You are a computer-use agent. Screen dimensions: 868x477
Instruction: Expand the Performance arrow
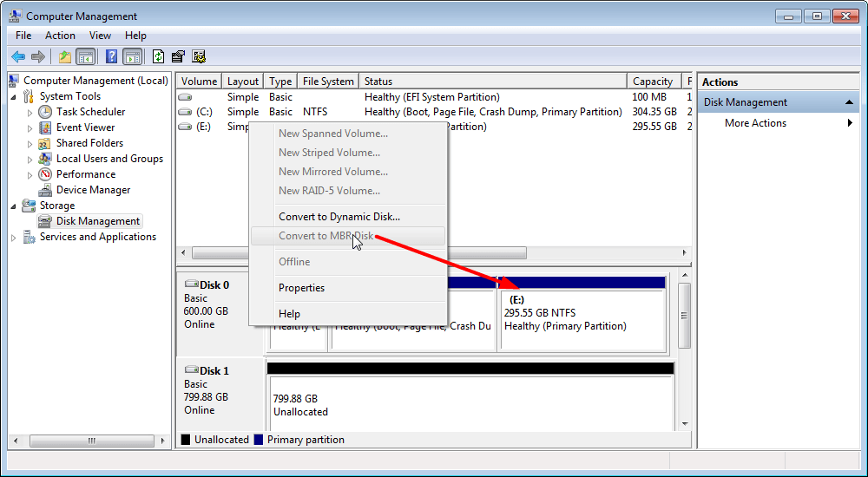tap(30, 175)
